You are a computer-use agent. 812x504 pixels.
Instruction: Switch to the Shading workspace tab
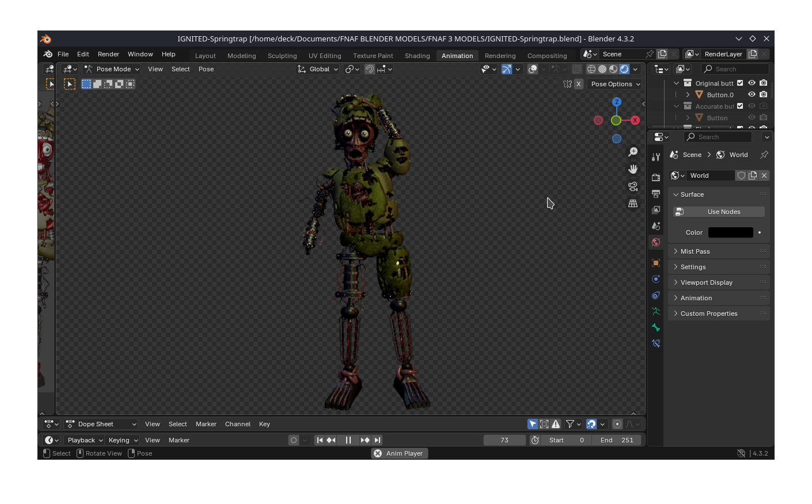click(417, 56)
